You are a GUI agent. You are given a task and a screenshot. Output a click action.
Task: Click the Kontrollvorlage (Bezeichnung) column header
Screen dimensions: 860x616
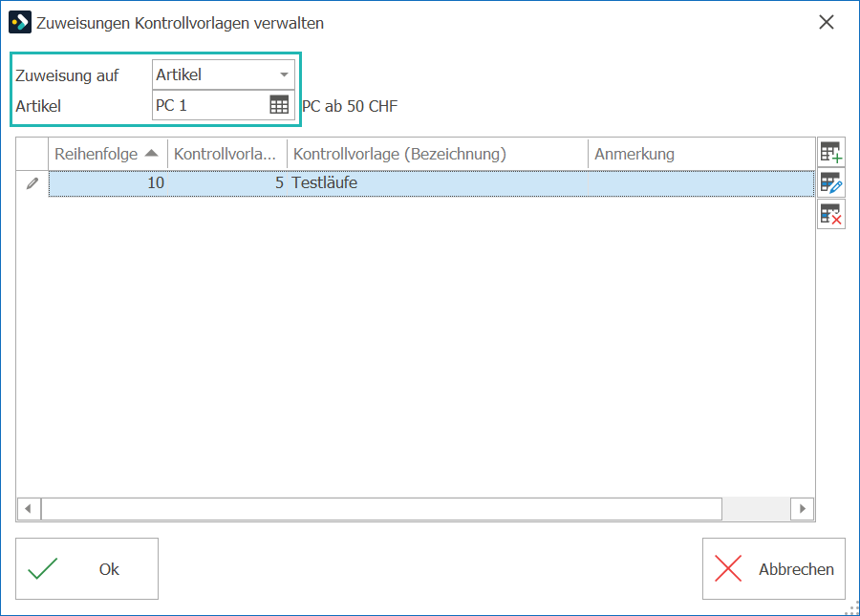point(437,154)
